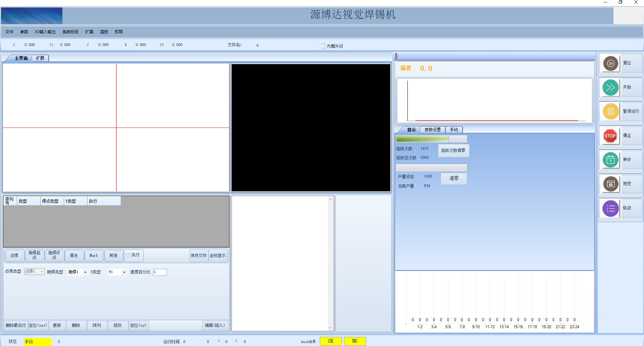Click the 保存文件 button
The width and height of the screenshot is (644, 346).
(x=199, y=255)
